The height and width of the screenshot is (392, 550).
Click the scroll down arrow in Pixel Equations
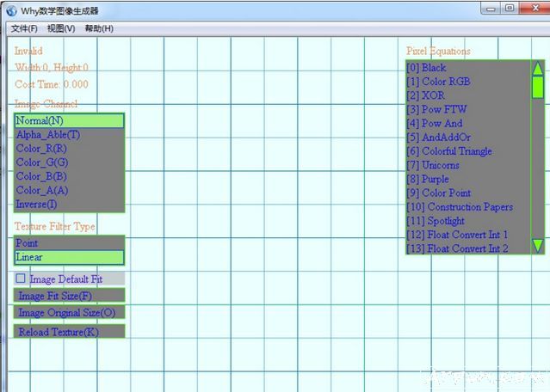(537, 246)
